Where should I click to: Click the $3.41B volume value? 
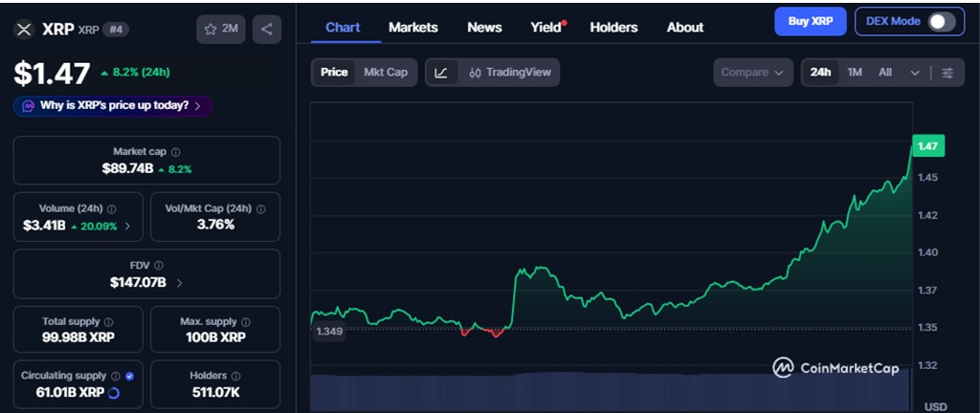point(44,226)
